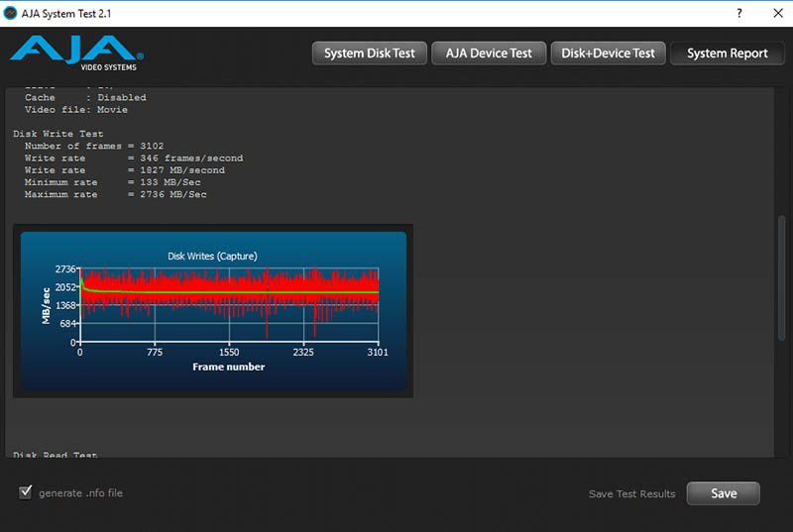Click the 'generate .nfo file' label text
The width and height of the screenshot is (793, 532).
pyautogui.click(x=81, y=493)
